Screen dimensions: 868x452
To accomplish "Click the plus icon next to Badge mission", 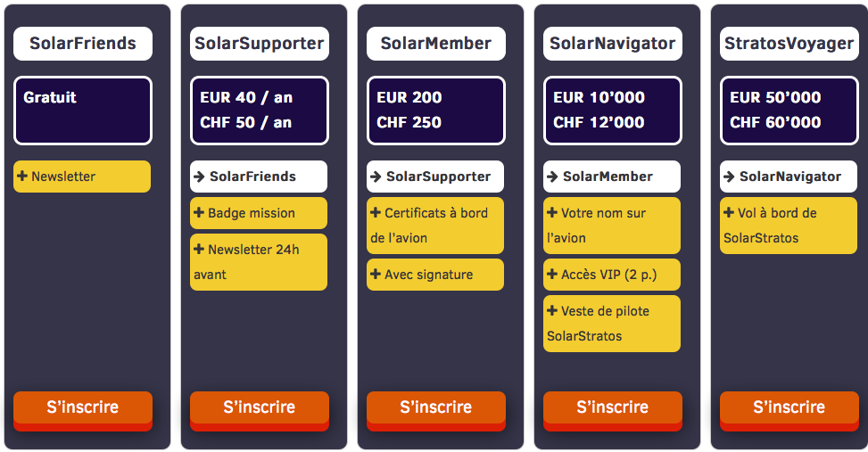I will 199,212.
